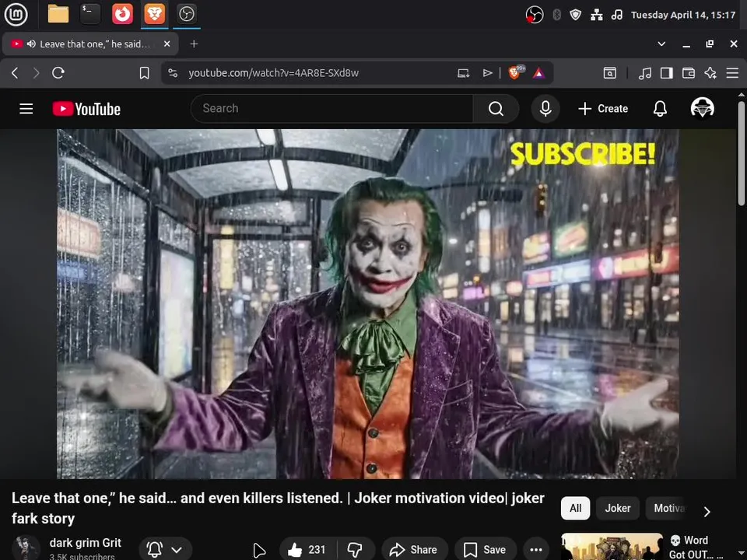Open subscription notification bell dropdown
Screen dimensions: 747x560
(x=165, y=549)
